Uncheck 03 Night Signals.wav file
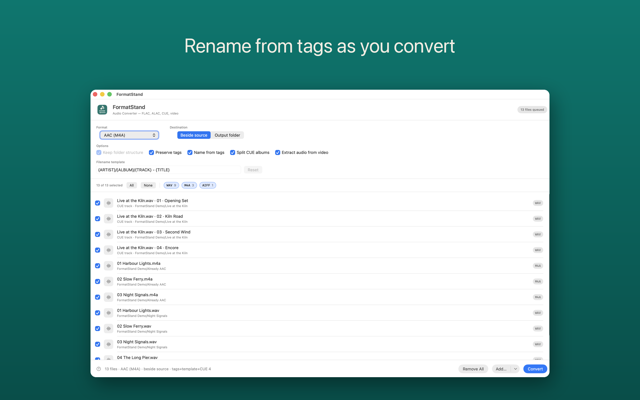 [x=98, y=344]
